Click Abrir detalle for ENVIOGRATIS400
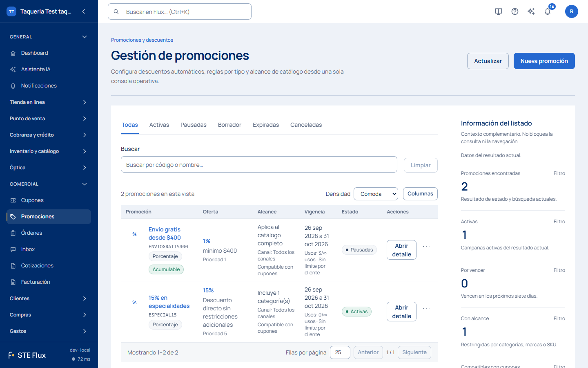Screen dimensions: 588x368 [x=401, y=250]
